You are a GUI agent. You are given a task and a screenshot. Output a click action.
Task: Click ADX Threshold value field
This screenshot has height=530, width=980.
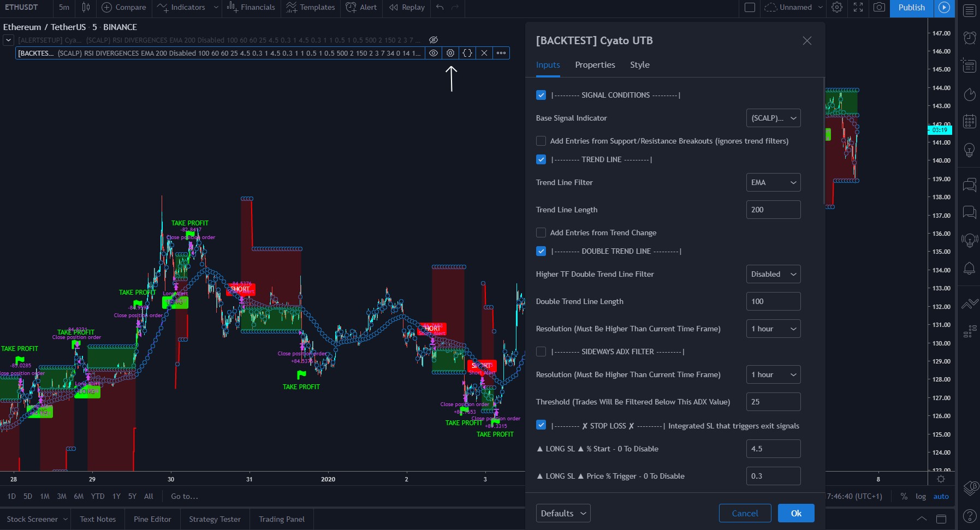point(773,402)
